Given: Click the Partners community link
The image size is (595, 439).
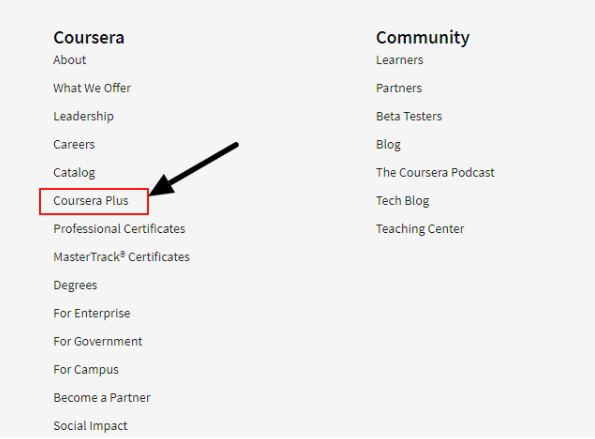Looking at the screenshot, I should (x=399, y=88).
